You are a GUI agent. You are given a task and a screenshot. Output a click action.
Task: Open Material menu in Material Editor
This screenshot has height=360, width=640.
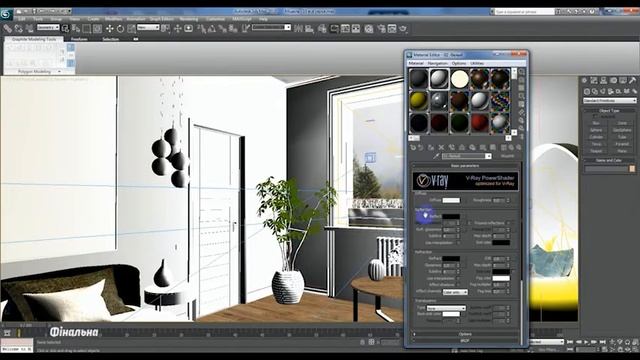coord(416,64)
